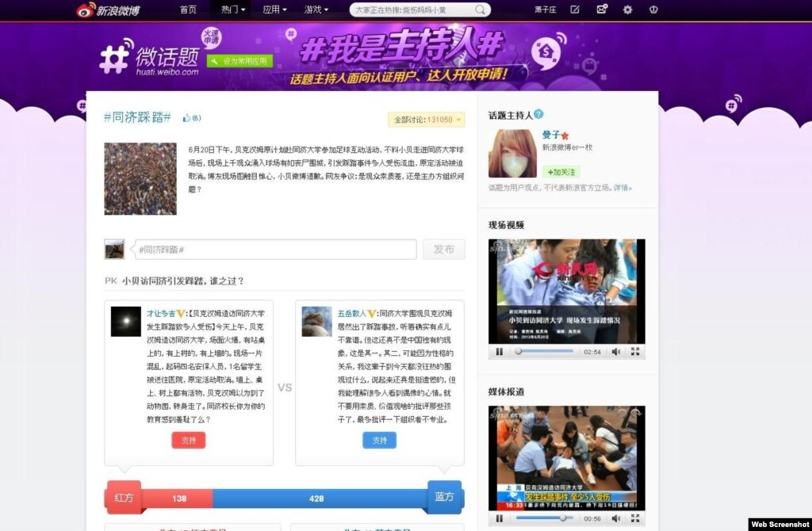Click the #同济踩踏# topic title
Viewport: 812px width, 531px height.
tap(137, 117)
